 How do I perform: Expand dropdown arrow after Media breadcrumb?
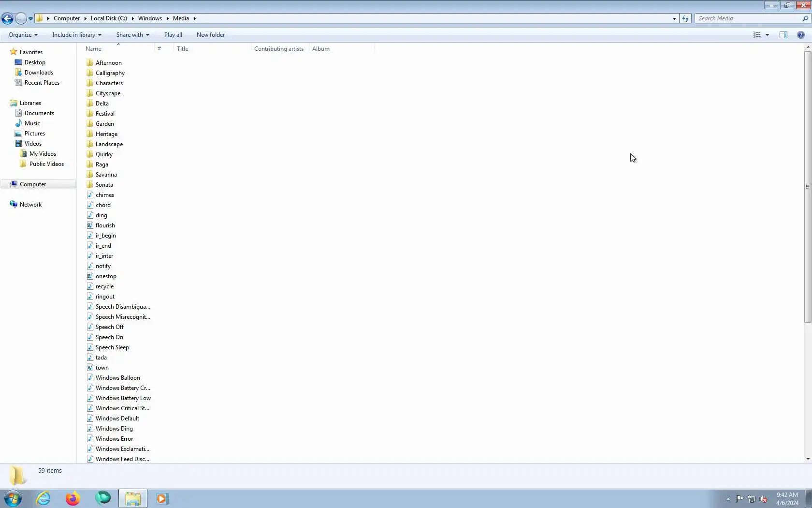coord(195,18)
